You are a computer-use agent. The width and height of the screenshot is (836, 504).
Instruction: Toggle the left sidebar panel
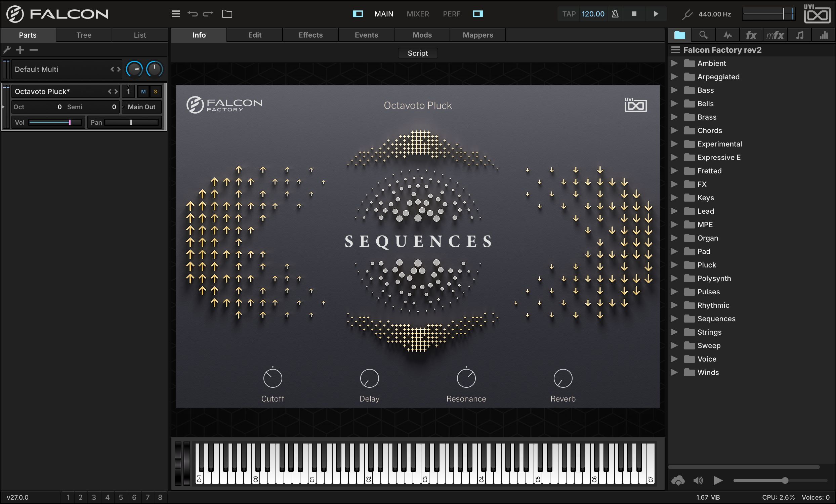click(x=358, y=14)
